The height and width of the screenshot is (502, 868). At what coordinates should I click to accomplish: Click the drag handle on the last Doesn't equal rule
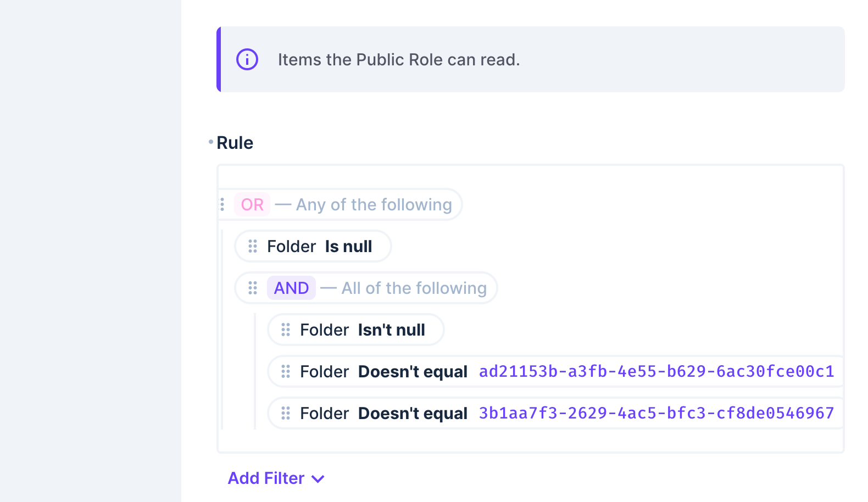pyautogui.click(x=286, y=413)
